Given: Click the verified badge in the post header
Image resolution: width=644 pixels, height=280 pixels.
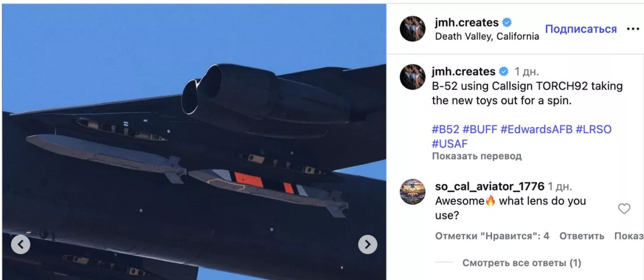Looking at the screenshot, I should click(507, 23).
